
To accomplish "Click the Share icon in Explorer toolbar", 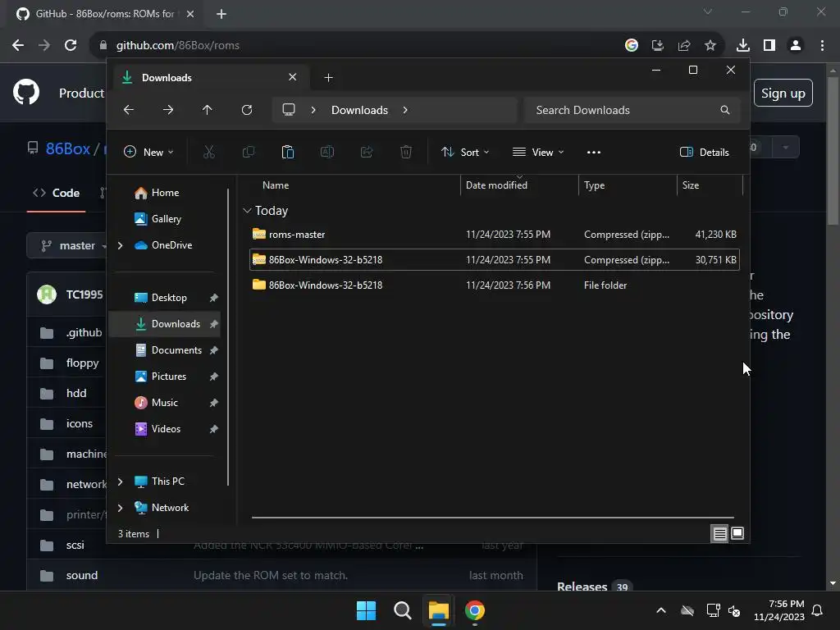I will [x=367, y=152].
